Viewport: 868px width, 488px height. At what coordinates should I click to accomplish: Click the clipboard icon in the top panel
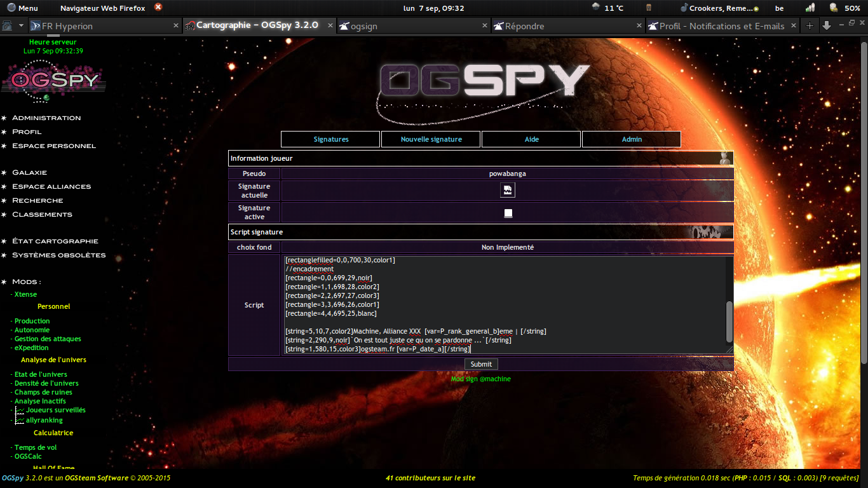[x=649, y=8]
